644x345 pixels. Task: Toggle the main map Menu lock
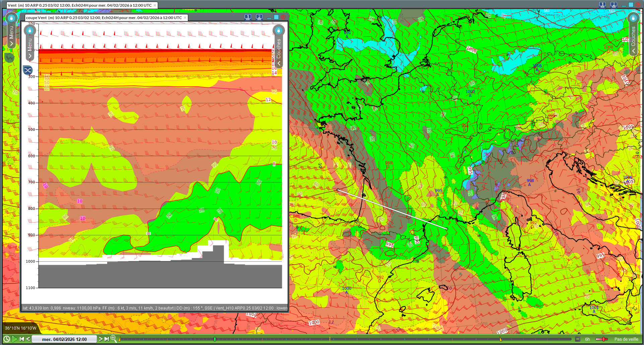click(11, 18)
